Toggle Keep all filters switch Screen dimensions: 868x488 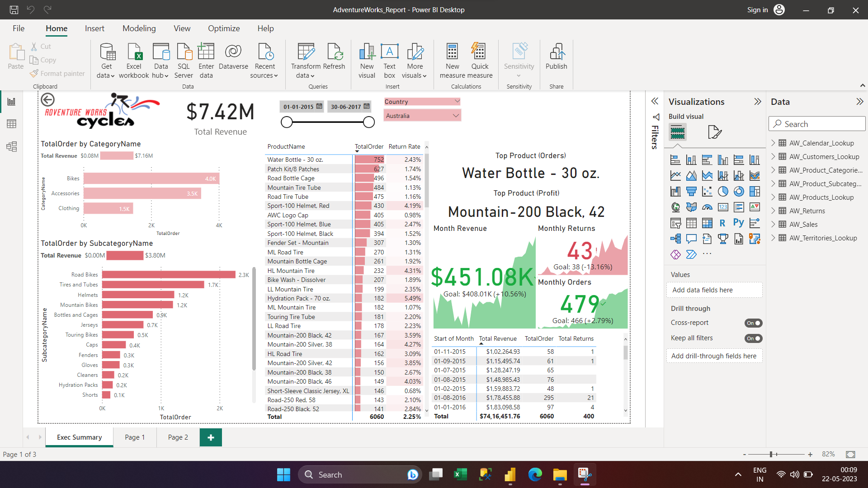click(753, 338)
